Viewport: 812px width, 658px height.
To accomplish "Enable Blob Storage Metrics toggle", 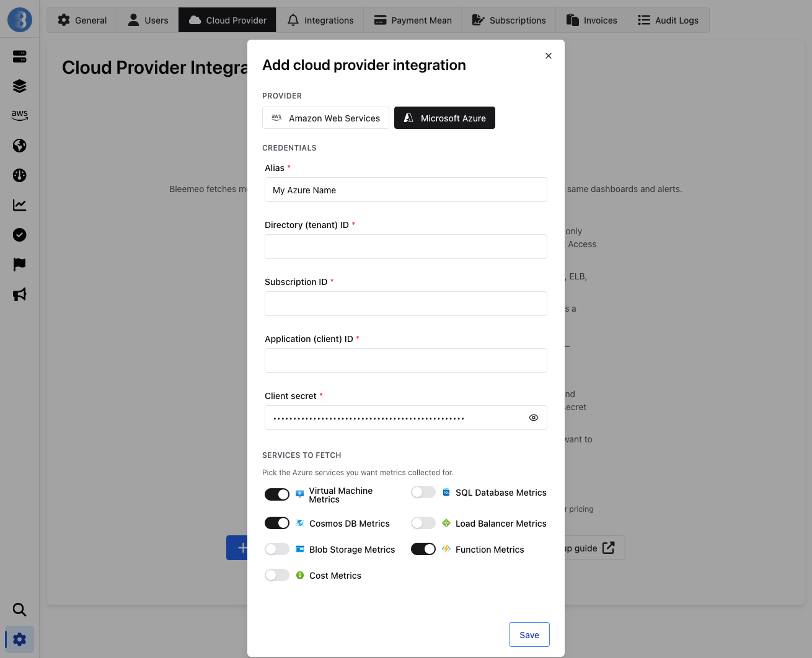I will (277, 549).
